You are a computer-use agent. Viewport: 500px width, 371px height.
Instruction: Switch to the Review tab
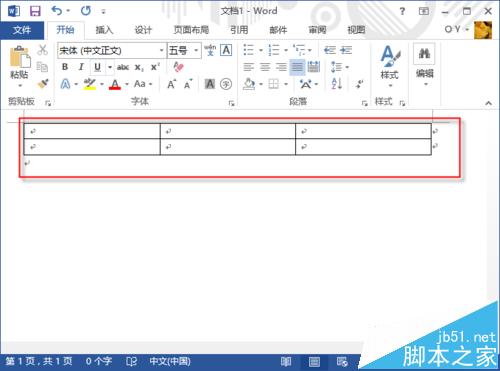[x=317, y=30]
